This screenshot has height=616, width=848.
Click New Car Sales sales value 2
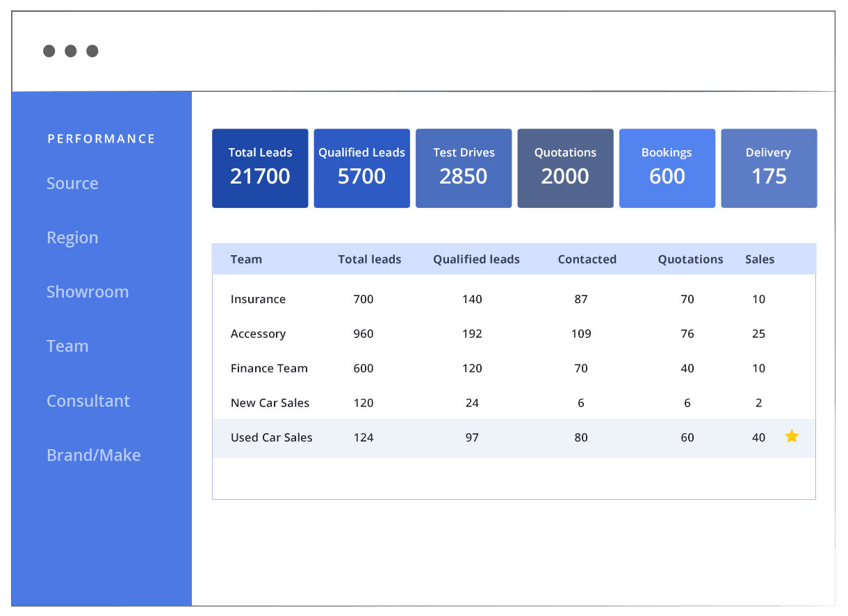coord(758,403)
